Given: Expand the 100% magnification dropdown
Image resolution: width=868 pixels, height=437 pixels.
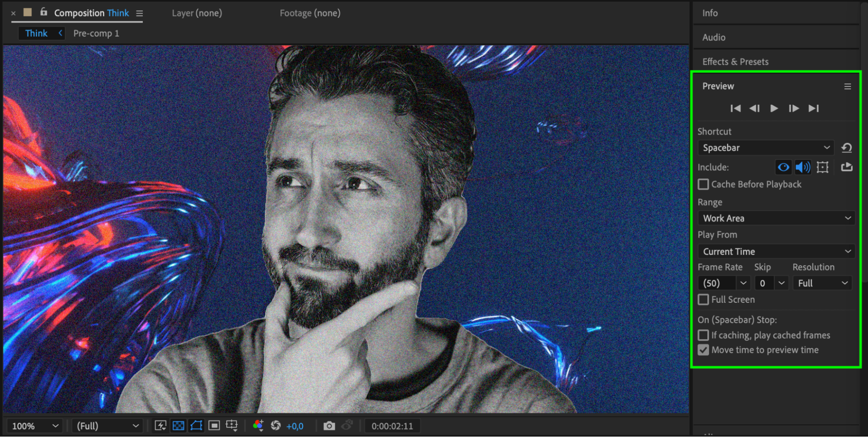Looking at the screenshot, I should (35, 426).
